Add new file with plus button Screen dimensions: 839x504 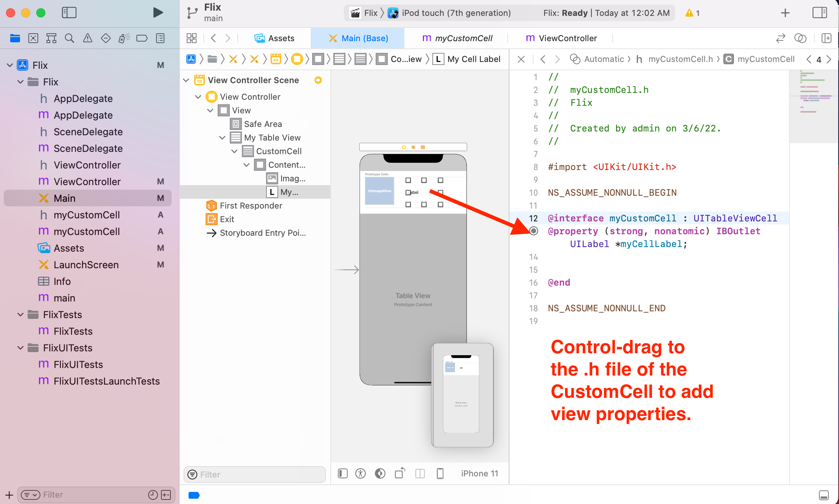click(x=9, y=495)
